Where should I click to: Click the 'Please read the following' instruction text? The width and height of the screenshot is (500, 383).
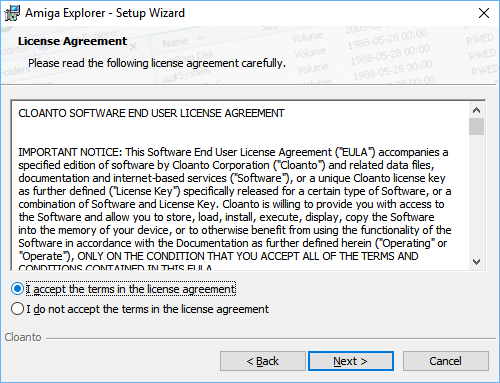tap(157, 63)
